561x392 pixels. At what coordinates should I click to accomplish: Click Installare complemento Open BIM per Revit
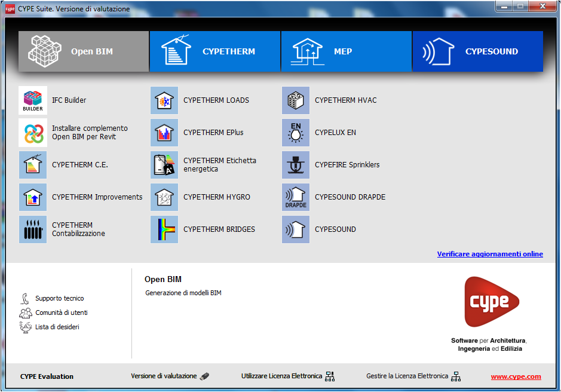tap(33, 133)
